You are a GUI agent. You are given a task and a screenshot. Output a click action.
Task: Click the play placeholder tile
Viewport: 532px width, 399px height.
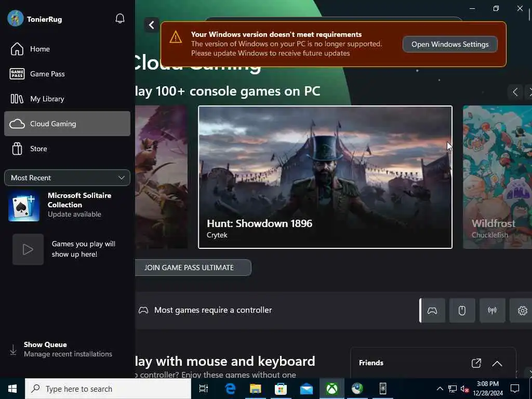[28, 249]
